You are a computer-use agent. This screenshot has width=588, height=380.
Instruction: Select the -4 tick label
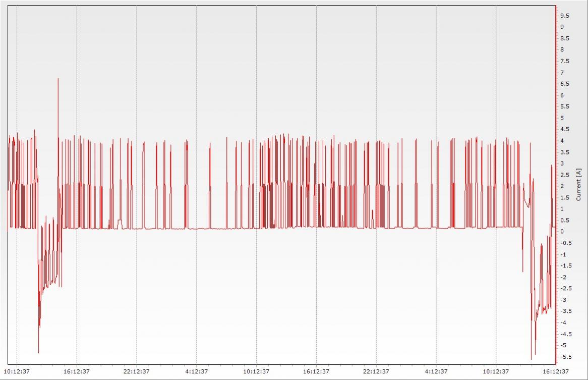pyautogui.click(x=563, y=322)
